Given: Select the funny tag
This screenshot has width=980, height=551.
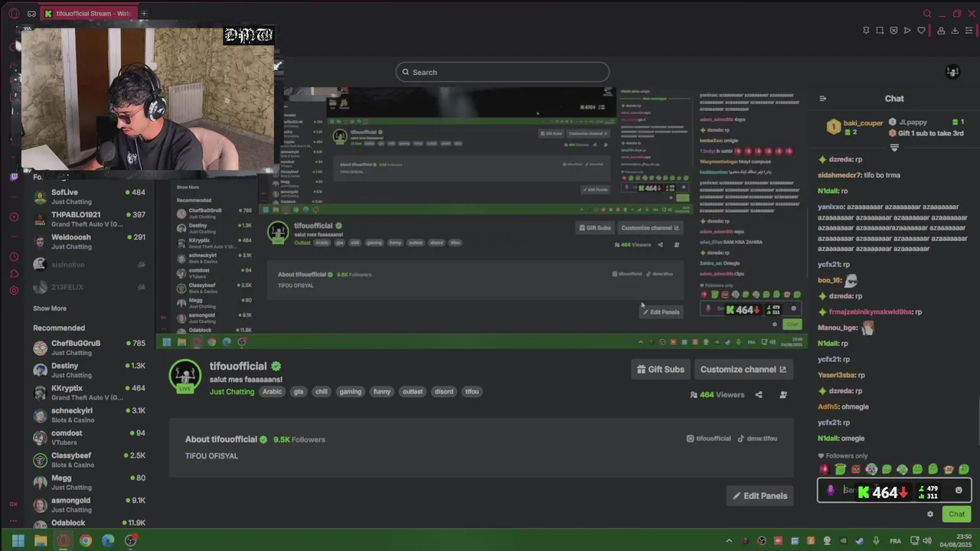Looking at the screenshot, I should (x=382, y=392).
